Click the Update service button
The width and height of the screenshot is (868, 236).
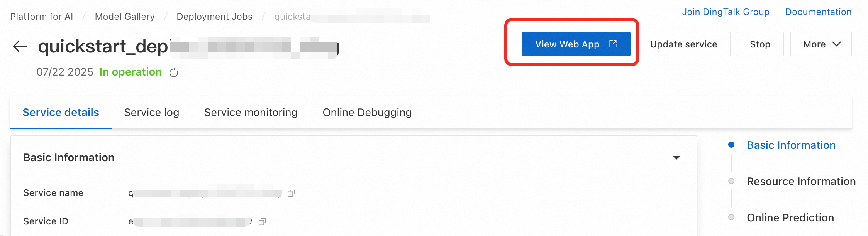pos(683,44)
